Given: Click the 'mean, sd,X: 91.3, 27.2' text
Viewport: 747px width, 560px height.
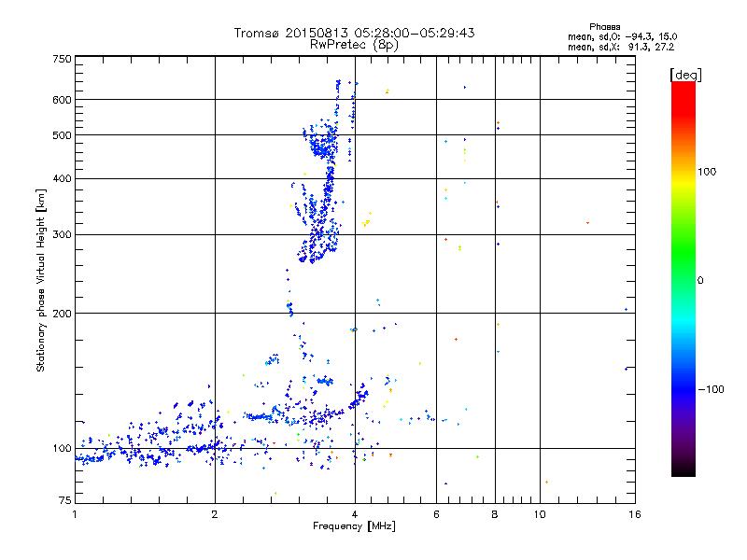Looking at the screenshot, I should [621, 47].
